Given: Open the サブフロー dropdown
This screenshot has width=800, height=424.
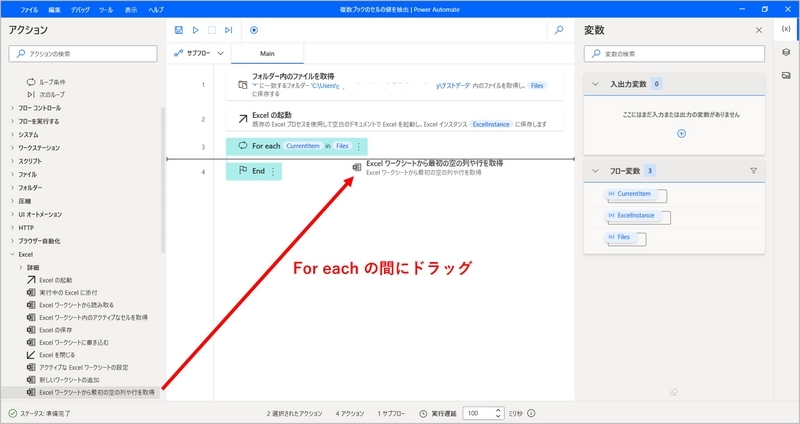Looking at the screenshot, I should click(199, 53).
